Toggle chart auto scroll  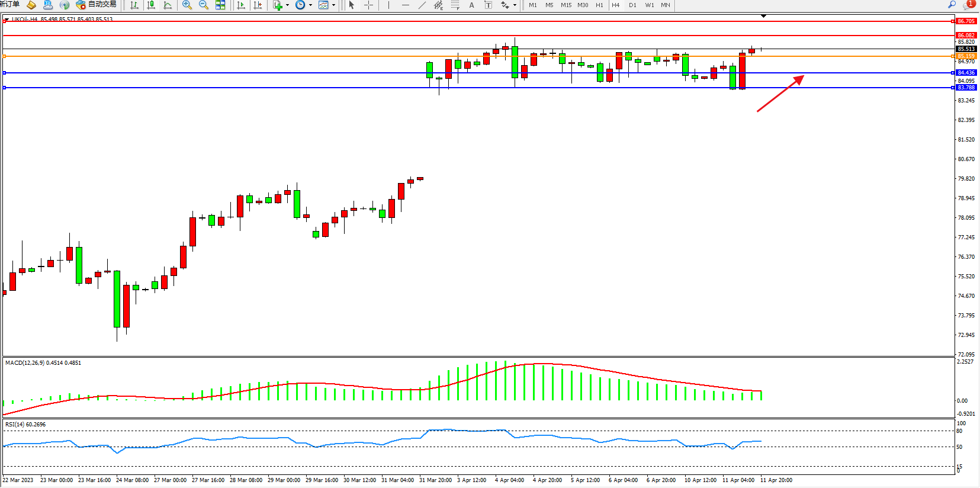[x=241, y=5]
